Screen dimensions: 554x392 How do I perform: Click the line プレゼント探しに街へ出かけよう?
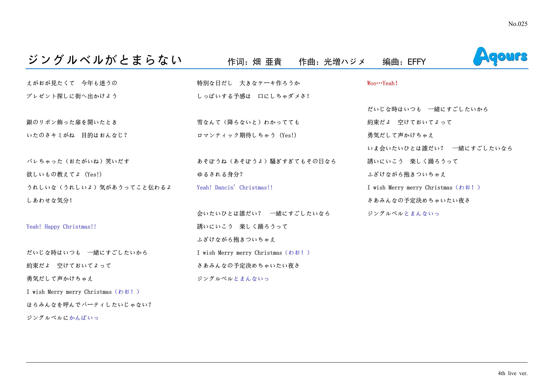click(x=72, y=96)
